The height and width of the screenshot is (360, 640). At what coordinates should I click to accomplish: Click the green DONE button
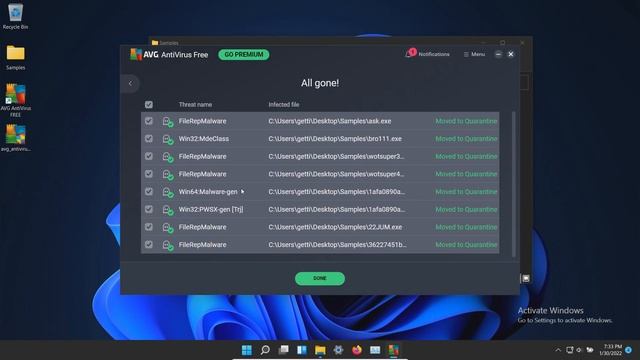(320, 278)
